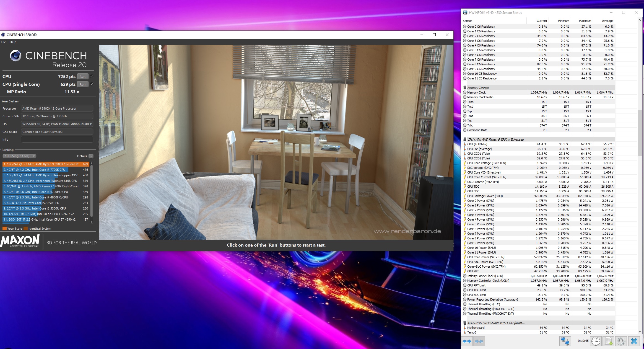
Task: Click the circle icon beside Core 0 C6 Residency
Action: tap(464, 27)
